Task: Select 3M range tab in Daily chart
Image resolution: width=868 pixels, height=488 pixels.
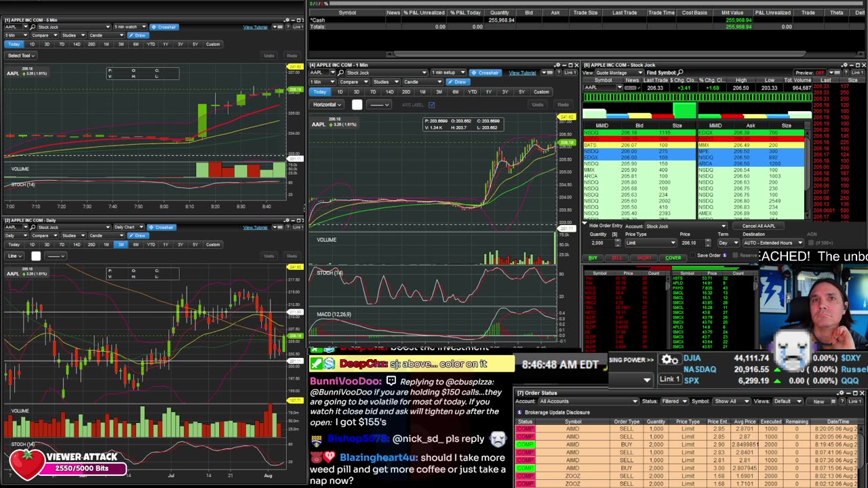Action: pos(121,244)
